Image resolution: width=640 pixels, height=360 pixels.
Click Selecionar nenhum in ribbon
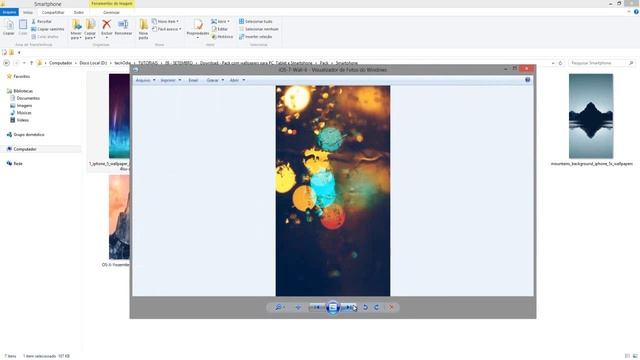[258, 29]
